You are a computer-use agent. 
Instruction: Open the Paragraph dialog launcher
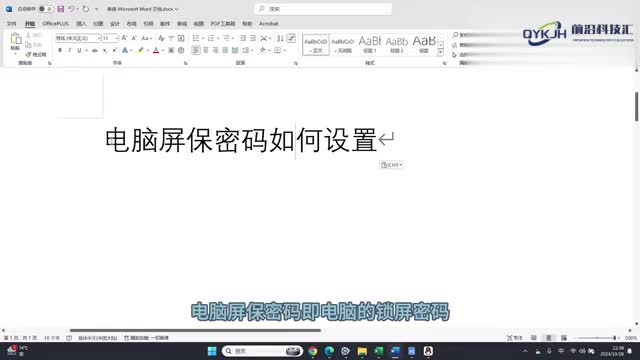[x=296, y=63]
